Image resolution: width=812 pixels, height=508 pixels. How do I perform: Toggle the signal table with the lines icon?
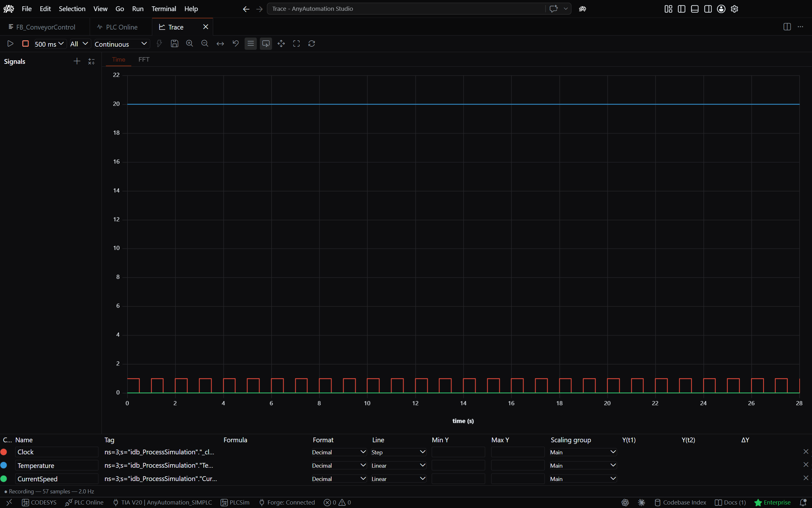pos(251,44)
